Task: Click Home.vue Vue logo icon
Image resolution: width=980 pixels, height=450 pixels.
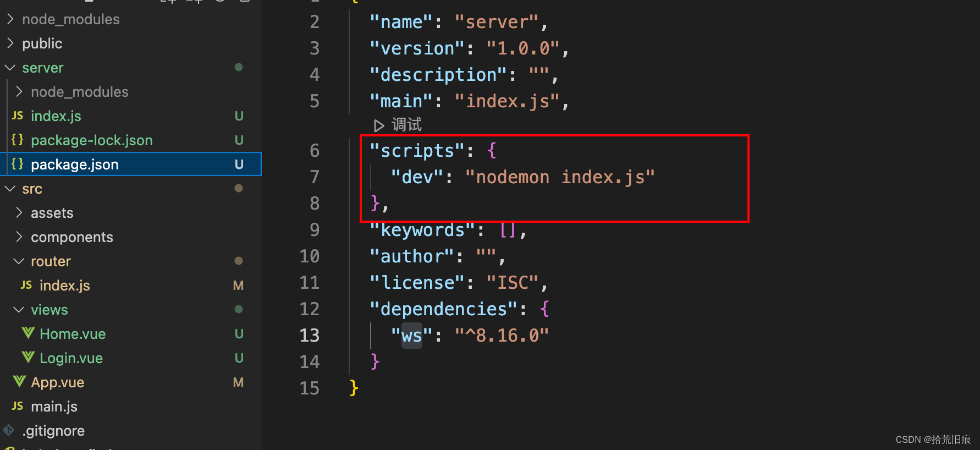Action: (x=28, y=333)
